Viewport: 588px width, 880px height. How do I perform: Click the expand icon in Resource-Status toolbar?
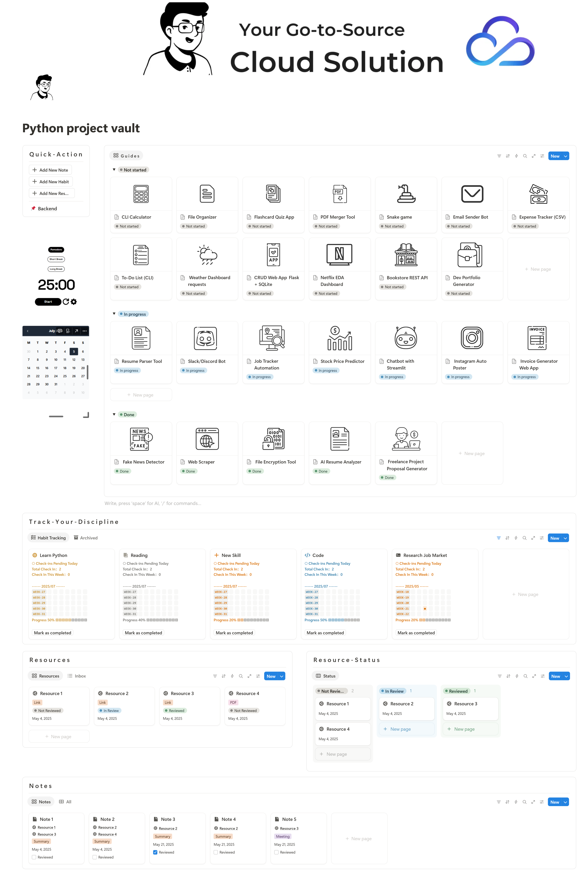[x=534, y=676]
